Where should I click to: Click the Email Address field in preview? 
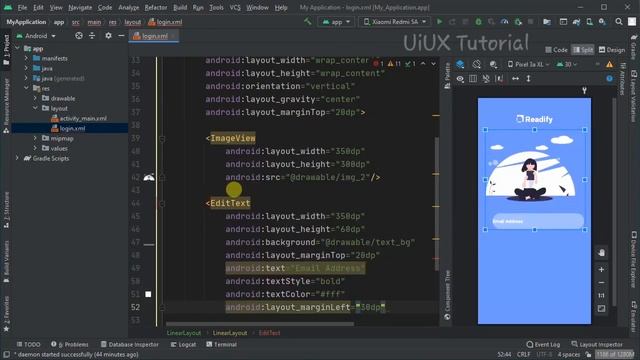[x=538, y=221]
